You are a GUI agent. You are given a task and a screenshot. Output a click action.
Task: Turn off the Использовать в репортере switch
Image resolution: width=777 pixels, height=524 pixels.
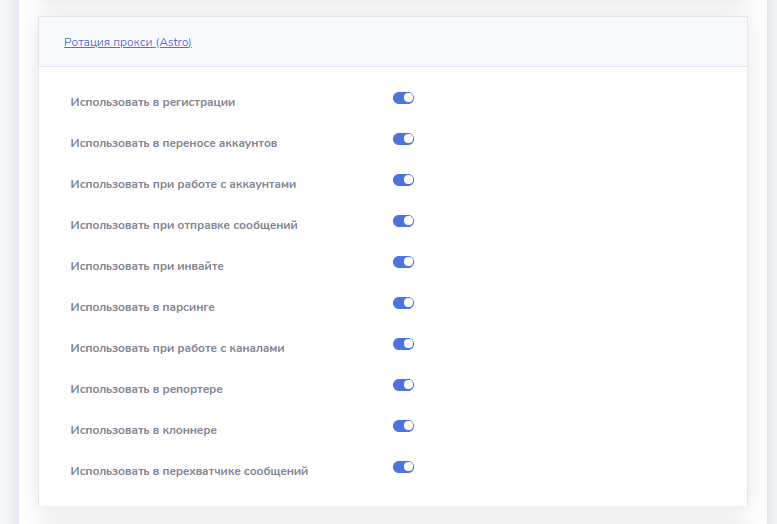click(403, 385)
